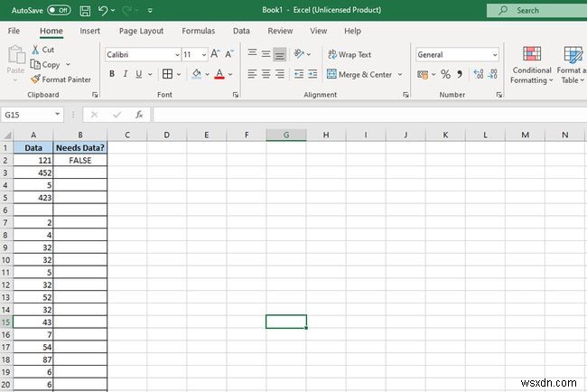Select the cell containing FALSE
Viewport: 587px width, 392px height.
pyautogui.click(x=80, y=160)
